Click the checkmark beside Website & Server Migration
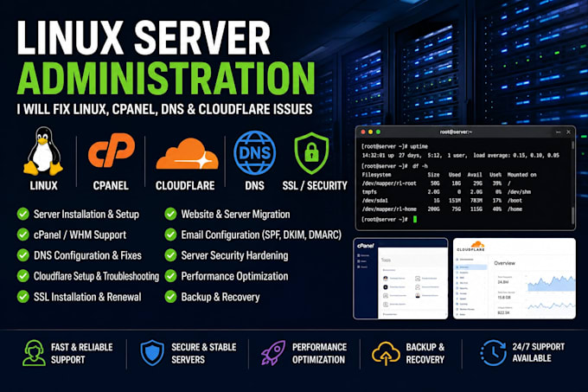 click(x=170, y=214)
